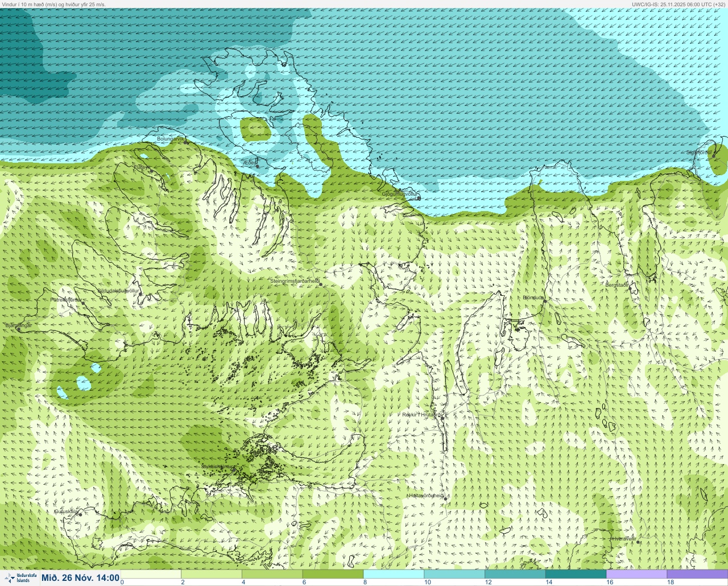The image size is (728, 586).
Task: Select the Steingrímsfjarðarheiði station label
Action: coord(294,281)
